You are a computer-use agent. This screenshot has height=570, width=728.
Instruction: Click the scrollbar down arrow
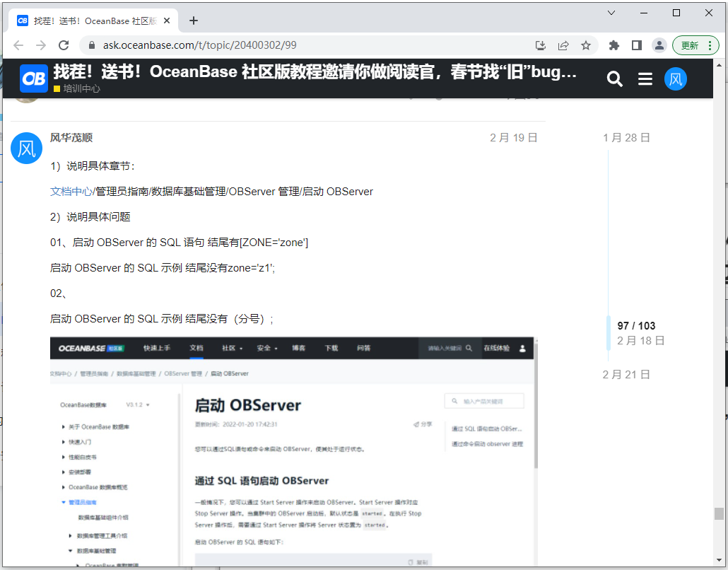(719, 560)
